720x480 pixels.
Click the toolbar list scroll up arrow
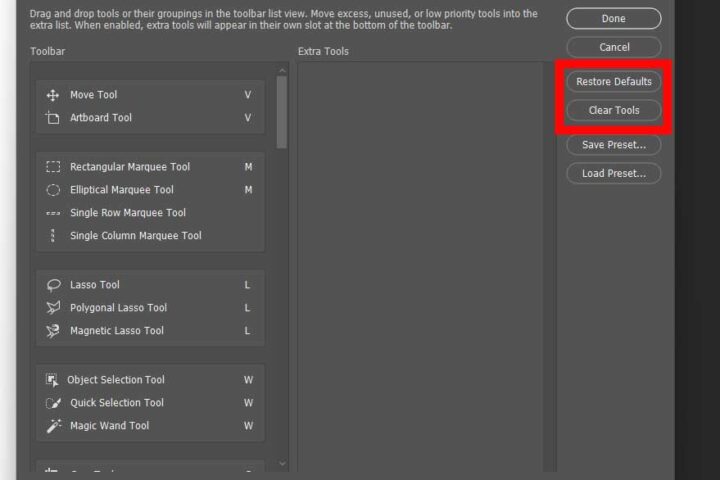[282, 70]
